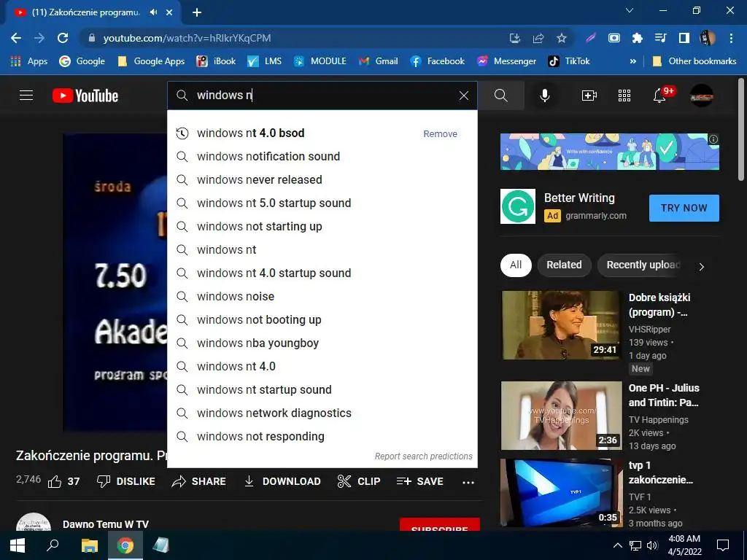Open the three-dot more actions menu
The image size is (747, 560).
[468, 483]
